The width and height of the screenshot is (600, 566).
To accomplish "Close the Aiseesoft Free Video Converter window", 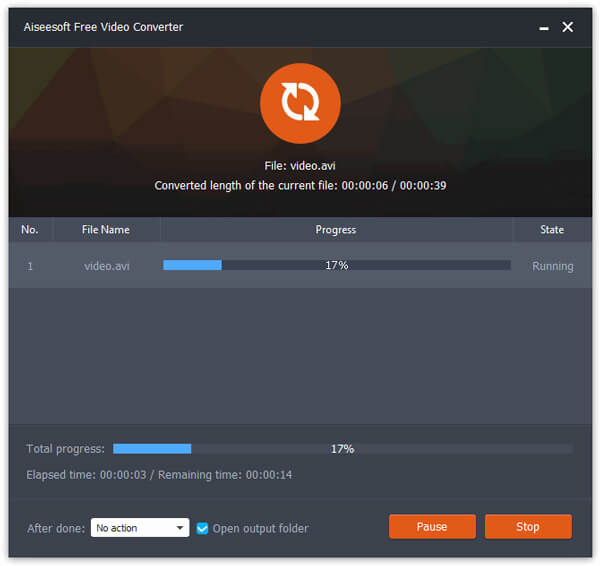I will 567,27.
